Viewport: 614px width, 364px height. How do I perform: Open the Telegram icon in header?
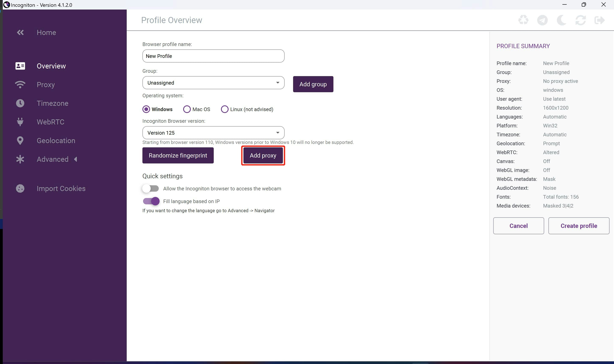tap(542, 20)
